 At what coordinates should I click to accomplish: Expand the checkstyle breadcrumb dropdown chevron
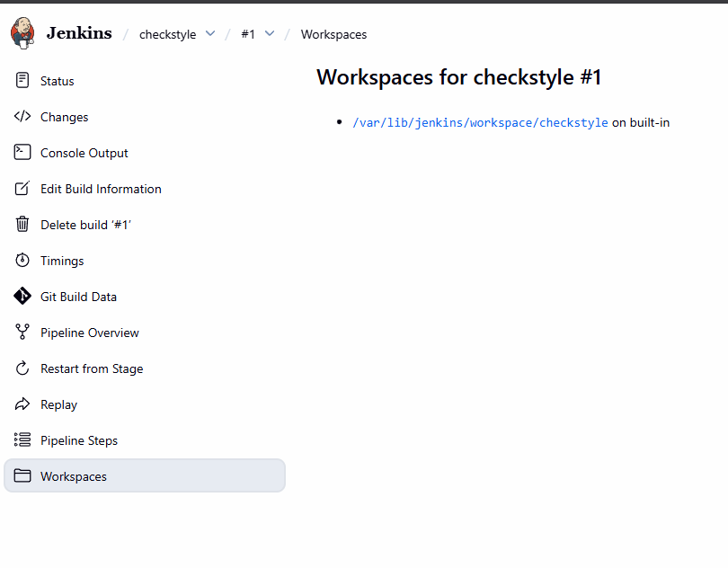pyautogui.click(x=210, y=33)
